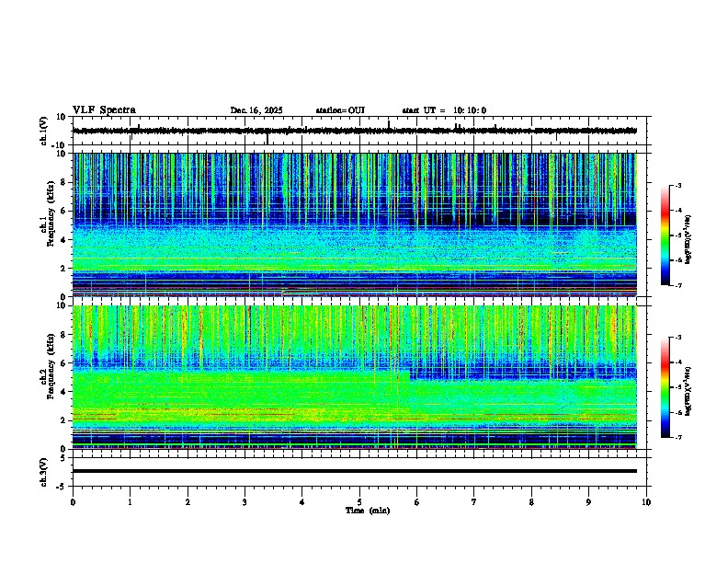Screen dimensions: 728x563
Task: Click the "10" time axis tick label
Action: point(646,502)
